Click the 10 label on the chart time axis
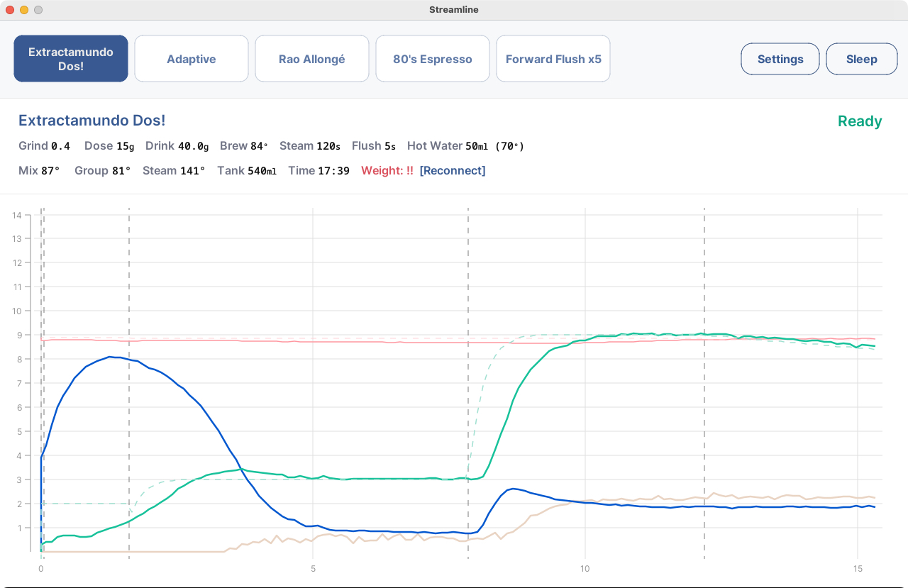This screenshot has width=908, height=588. click(585, 569)
